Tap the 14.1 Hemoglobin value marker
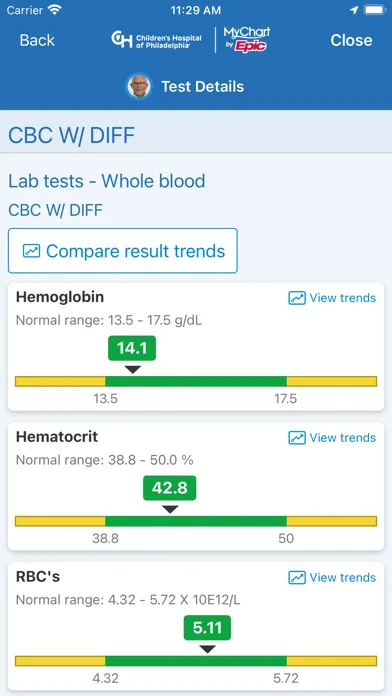Screen dimensions: 392x696 132,348
